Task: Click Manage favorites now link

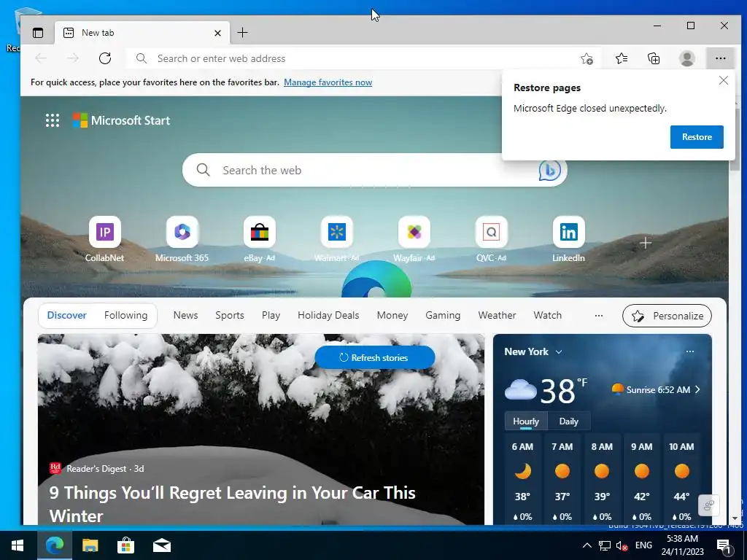Action: click(x=328, y=82)
